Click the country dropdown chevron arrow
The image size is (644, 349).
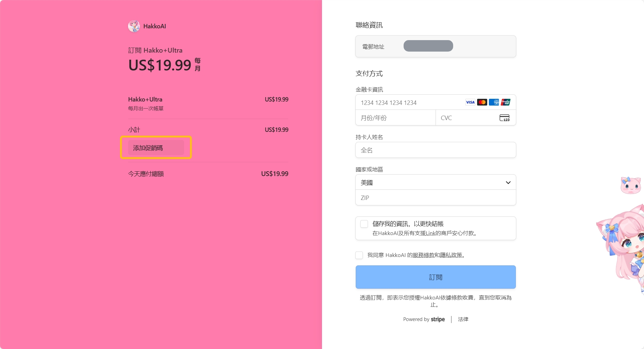pyautogui.click(x=508, y=182)
